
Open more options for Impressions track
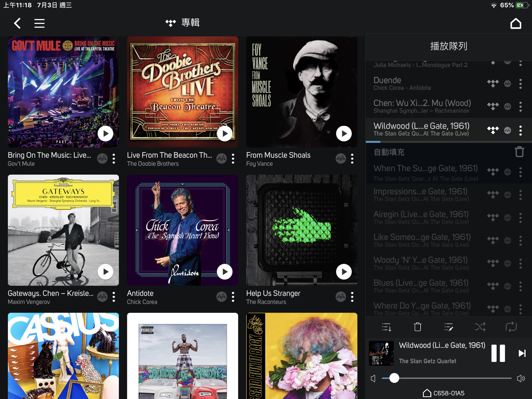[521, 195]
